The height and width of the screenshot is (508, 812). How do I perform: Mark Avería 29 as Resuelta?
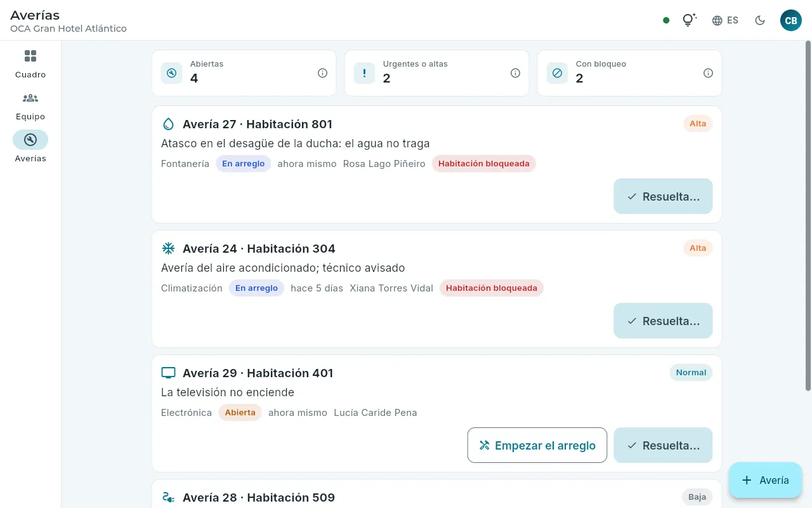663,445
